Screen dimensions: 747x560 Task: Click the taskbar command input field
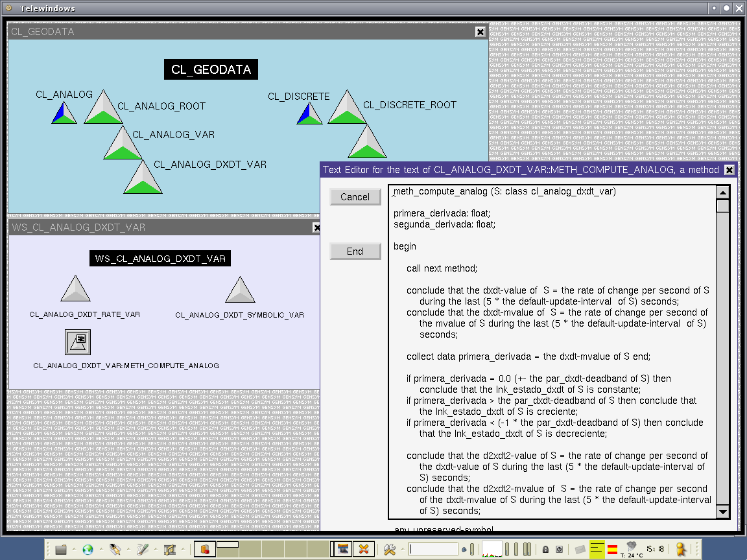(433, 549)
